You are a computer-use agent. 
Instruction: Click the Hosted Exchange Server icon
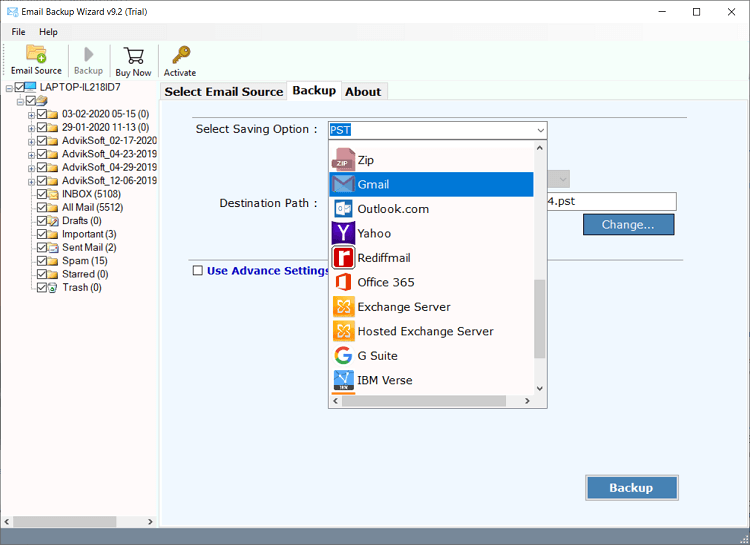[343, 331]
